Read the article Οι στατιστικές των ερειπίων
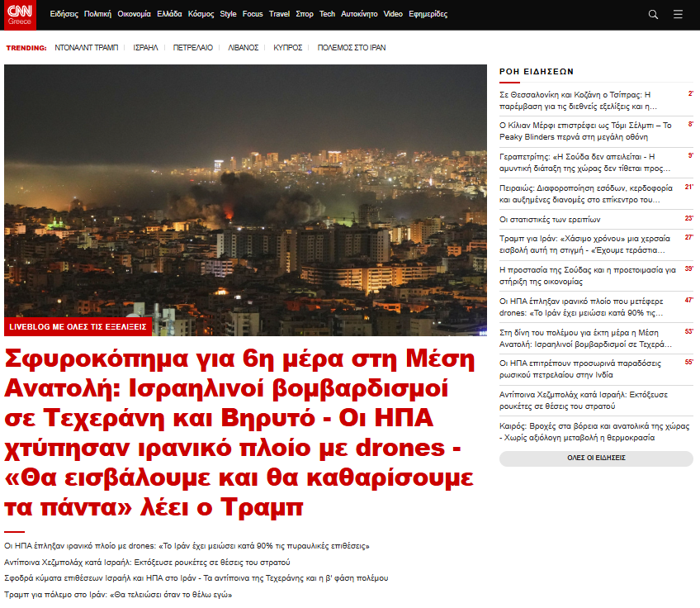Screen dimensions: 700x608 (x=550, y=219)
